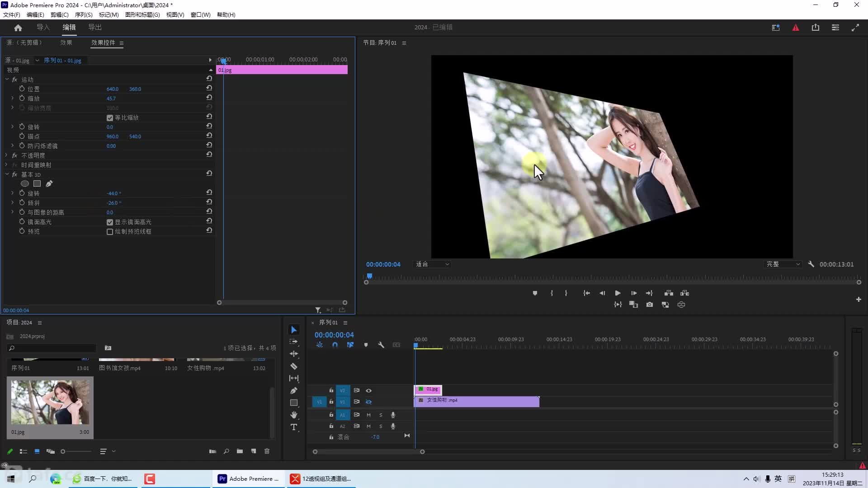Toggle animation stopwatch for 位置

(22, 89)
